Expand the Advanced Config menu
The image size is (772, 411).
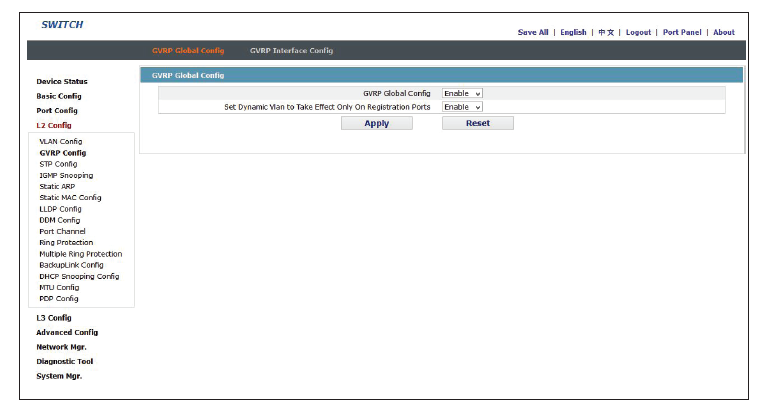coord(67,333)
